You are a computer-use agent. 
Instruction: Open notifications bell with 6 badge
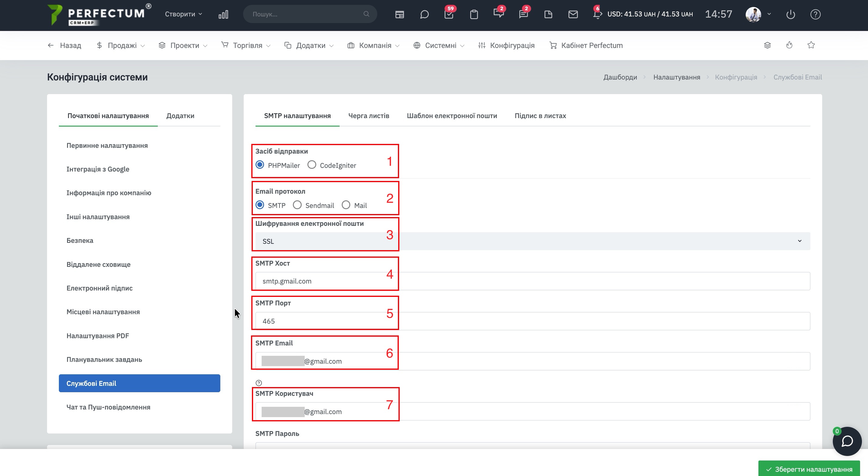(597, 14)
